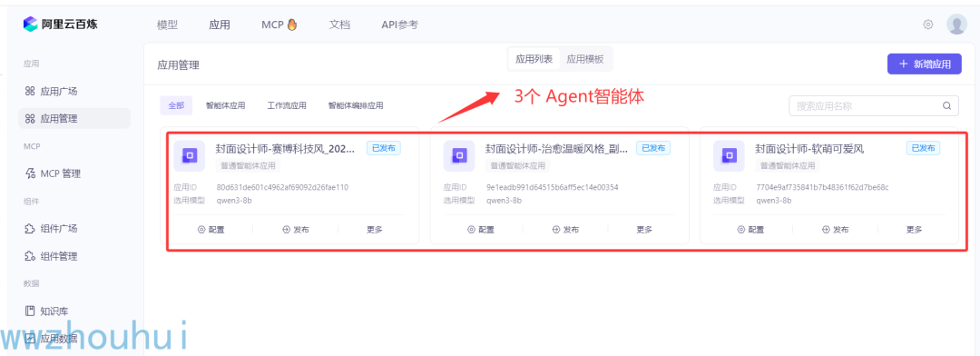Click the 组件管理 puzzle icon
This screenshot has height=356, width=980.
click(29, 256)
